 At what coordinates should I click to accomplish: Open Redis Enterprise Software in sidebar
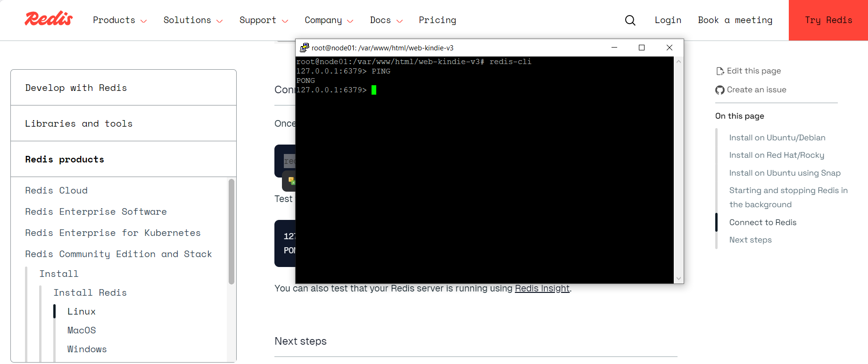(96, 211)
